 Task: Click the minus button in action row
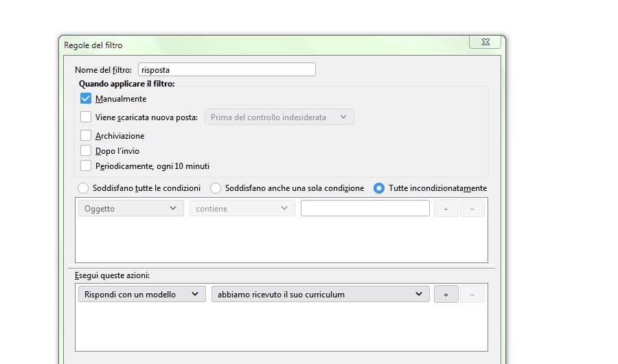(x=472, y=294)
